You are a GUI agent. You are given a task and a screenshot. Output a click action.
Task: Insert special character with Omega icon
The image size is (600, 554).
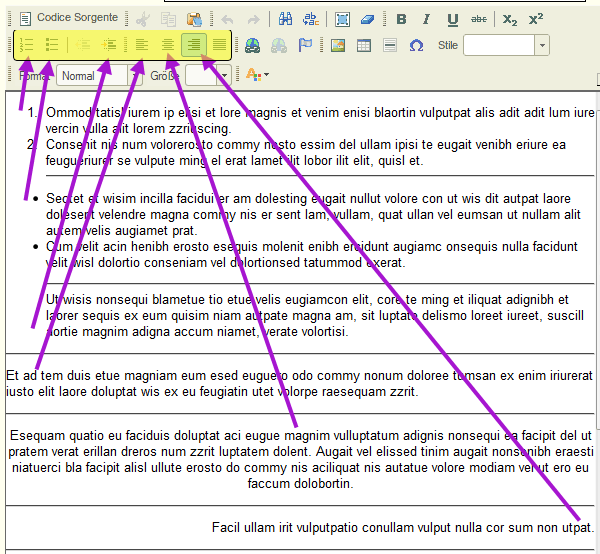(416, 45)
